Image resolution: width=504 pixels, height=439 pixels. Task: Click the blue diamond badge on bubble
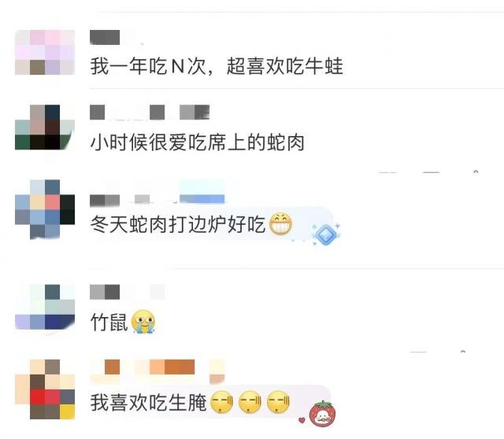(326, 234)
